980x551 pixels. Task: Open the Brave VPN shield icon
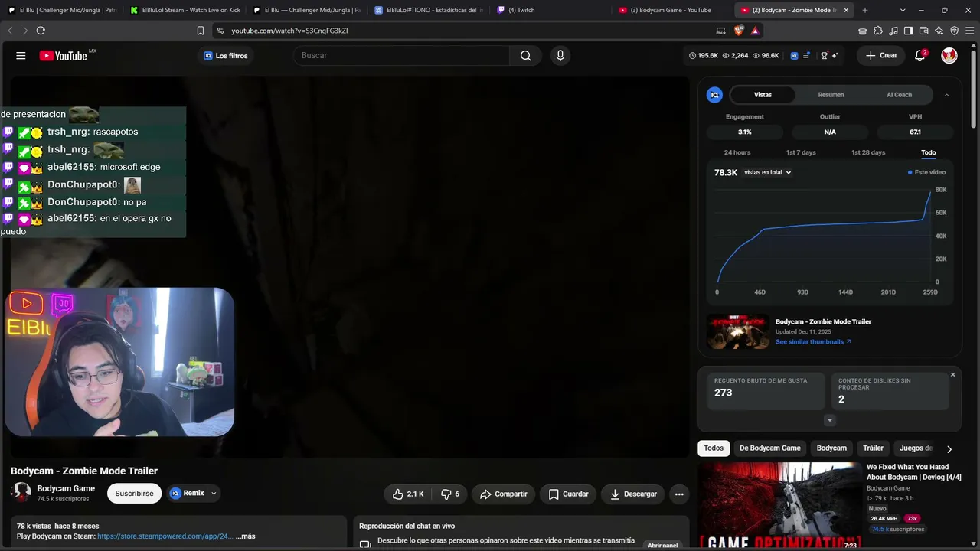pos(954,31)
